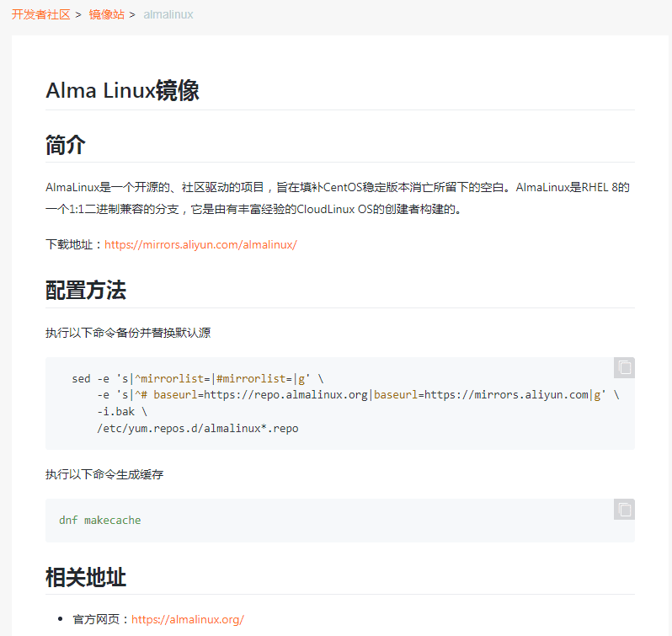Click the text 执行以下命令备份并替换默认源

[x=128, y=333]
